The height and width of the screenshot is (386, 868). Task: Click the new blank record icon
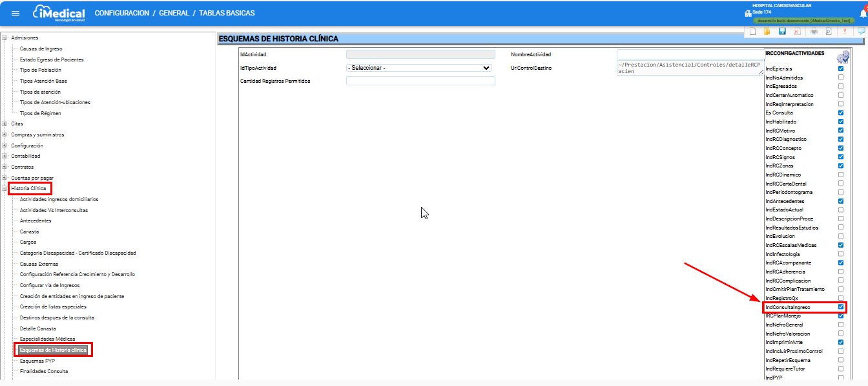click(x=752, y=31)
